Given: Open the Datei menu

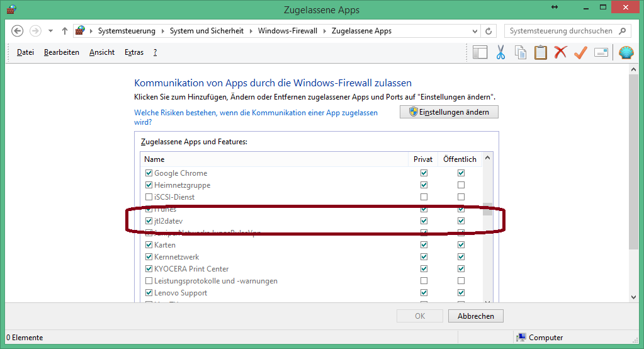Looking at the screenshot, I should tap(25, 52).
